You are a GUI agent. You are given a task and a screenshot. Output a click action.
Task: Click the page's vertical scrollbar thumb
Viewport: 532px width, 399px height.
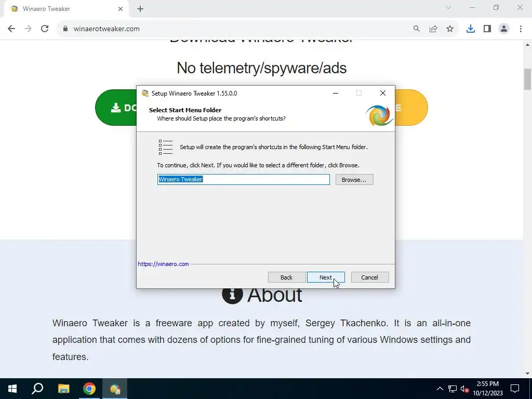click(527, 79)
